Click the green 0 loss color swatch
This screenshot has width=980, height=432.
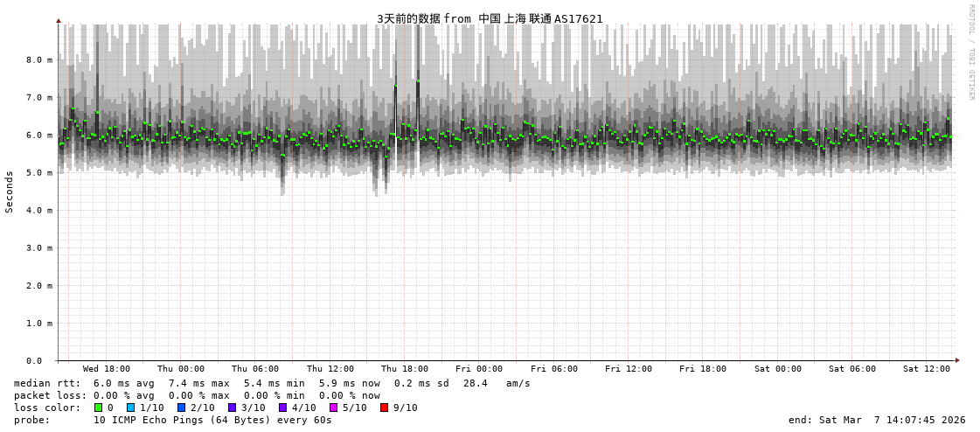[x=98, y=408]
